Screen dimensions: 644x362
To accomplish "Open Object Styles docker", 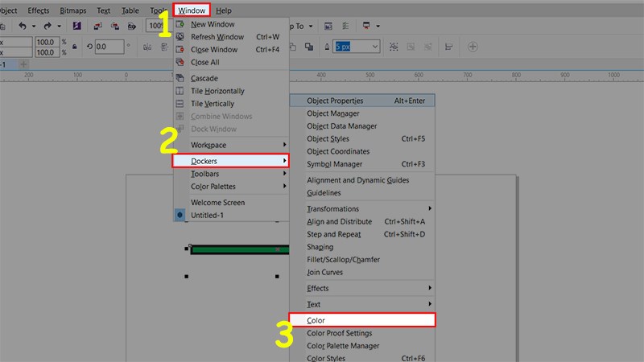I will (x=362, y=138).
